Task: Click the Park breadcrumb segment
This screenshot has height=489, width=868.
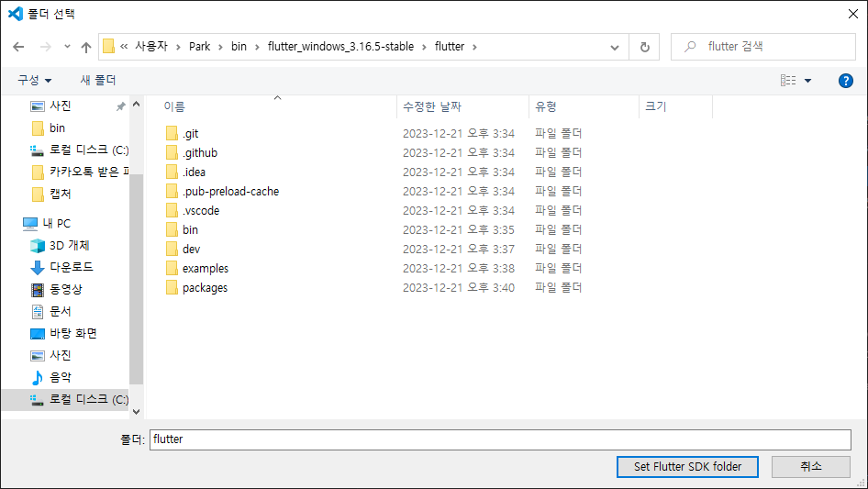Action: [199, 47]
